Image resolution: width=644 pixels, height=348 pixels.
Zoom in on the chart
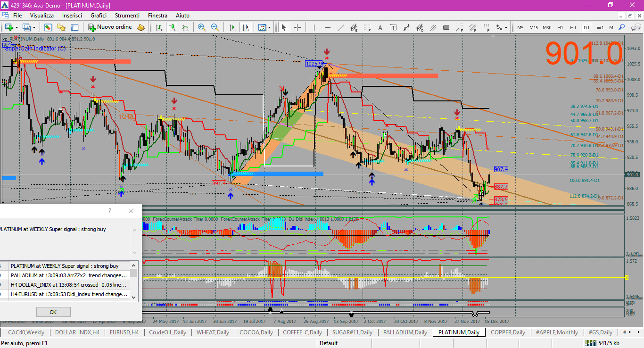click(x=201, y=27)
